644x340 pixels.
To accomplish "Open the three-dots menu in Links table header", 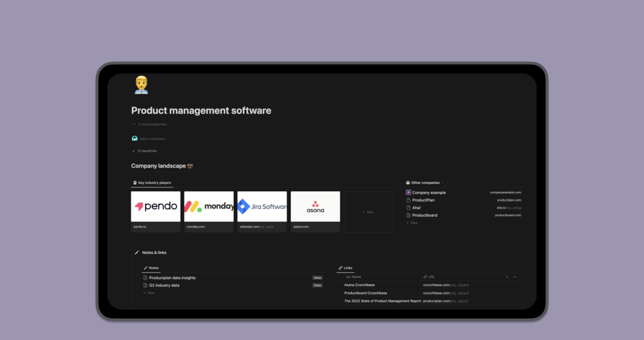I will click(515, 277).
